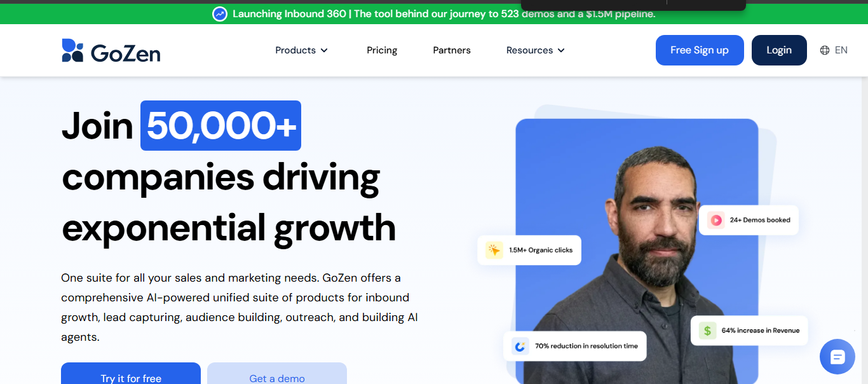Expand the Products dropdown menu
The height and width of the screenshot is (384, 868).
[x=302, y=50]
